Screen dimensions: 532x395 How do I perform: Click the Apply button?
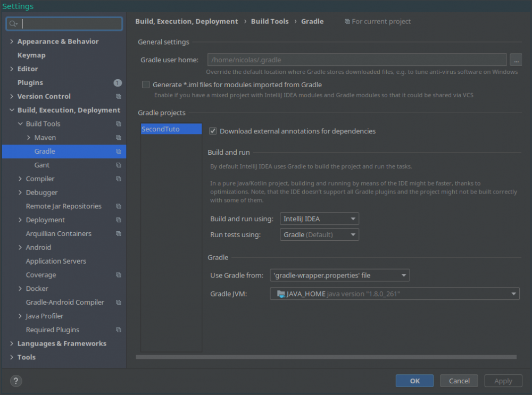pos(503,381)
